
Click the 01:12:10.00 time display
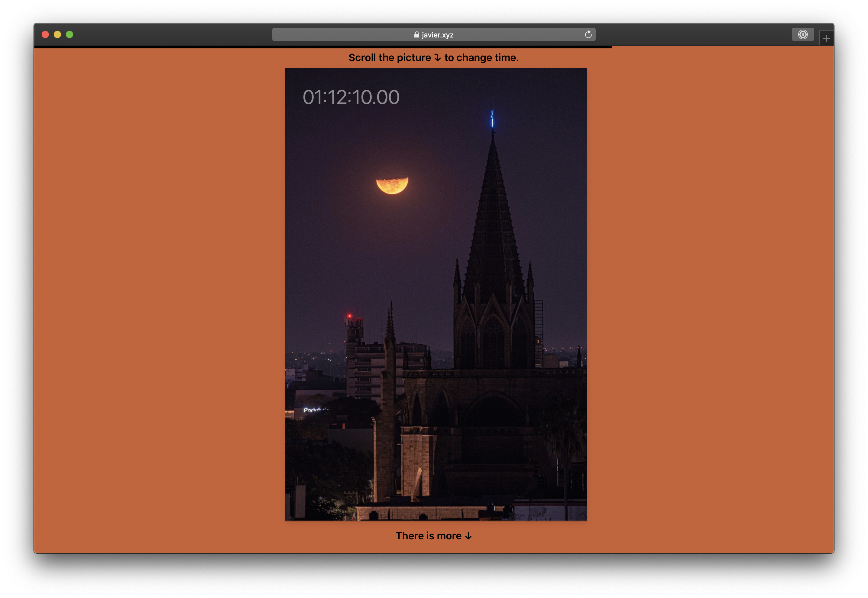click(351, 97)
